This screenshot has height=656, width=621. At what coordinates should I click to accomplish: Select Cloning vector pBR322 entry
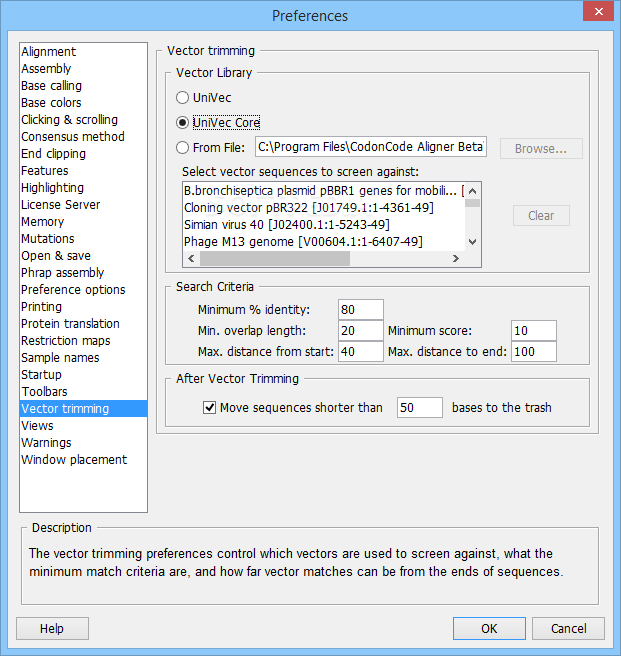pos(324,208)
